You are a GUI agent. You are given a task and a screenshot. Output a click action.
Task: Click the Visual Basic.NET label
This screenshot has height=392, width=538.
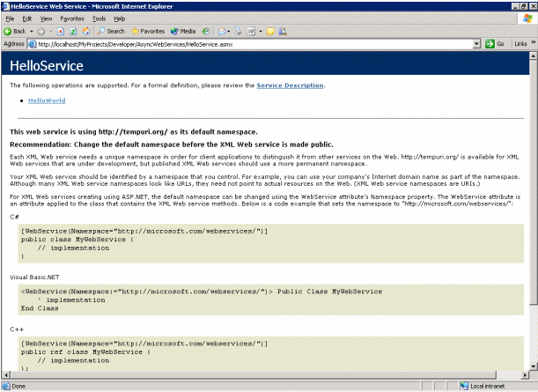pos(34,277)
